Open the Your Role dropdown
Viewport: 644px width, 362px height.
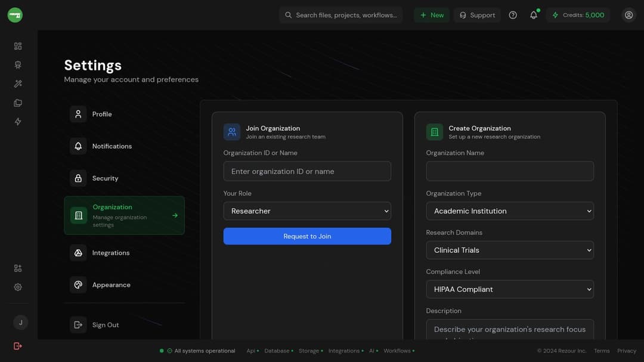(307, 211)
